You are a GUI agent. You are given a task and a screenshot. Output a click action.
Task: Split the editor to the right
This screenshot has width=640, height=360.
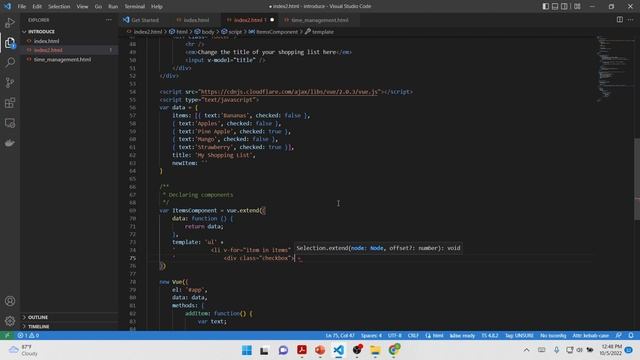click(x=620, y=20)
